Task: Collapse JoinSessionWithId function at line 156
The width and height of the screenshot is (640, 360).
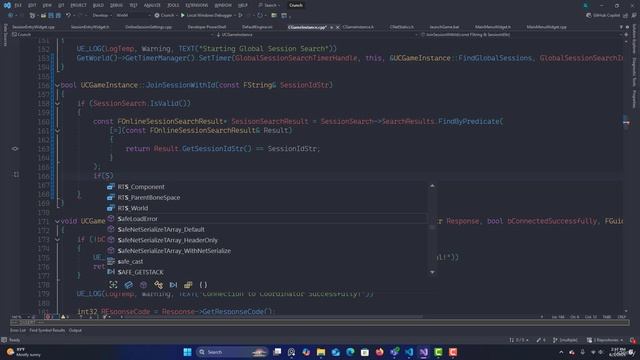Action: [57, 85]
